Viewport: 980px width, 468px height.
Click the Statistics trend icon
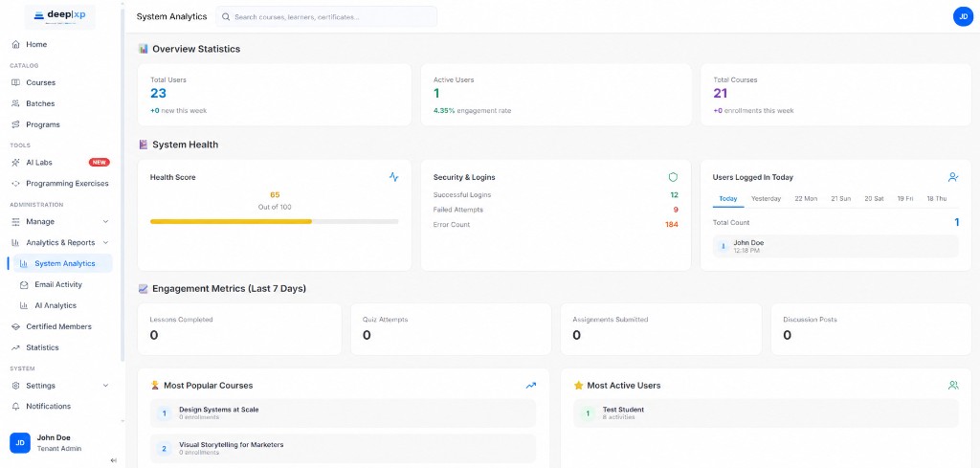coord(15,347)
